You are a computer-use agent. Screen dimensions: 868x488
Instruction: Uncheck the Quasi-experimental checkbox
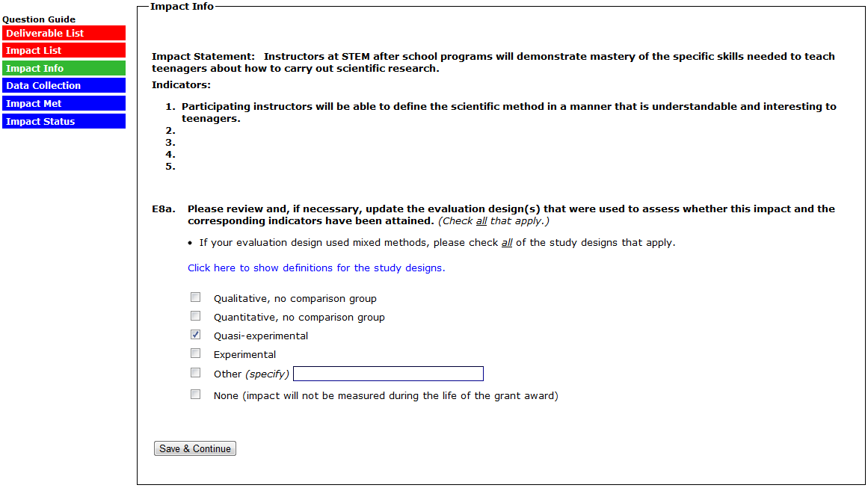(196, 335)
